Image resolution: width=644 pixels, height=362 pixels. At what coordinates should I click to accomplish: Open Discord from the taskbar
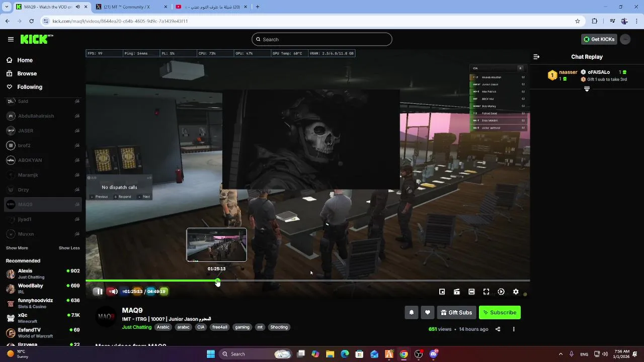click(x=433, y=354)
